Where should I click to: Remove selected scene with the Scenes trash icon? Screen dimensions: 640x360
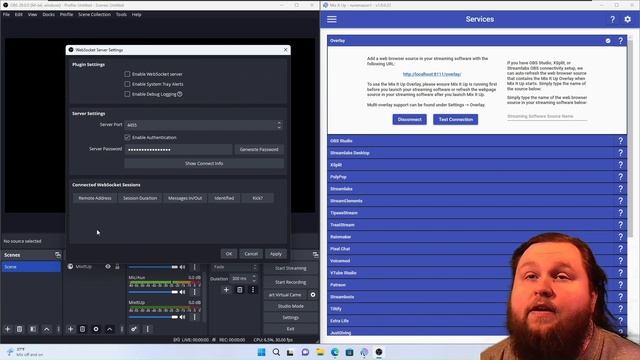[19, 329]
